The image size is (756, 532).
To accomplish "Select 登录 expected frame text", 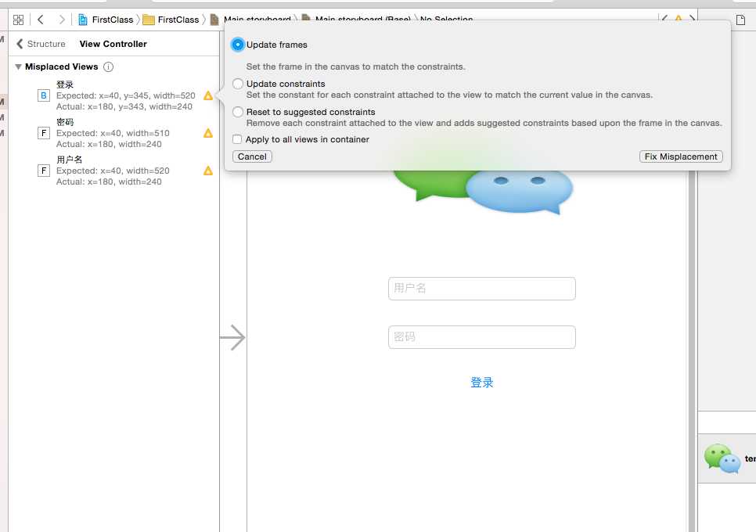I will [126, 95].
